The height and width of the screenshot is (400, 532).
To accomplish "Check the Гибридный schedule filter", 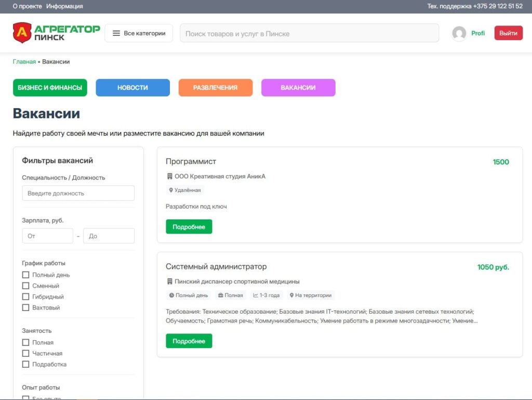I will pyautogui.click(x=25, y=296).
